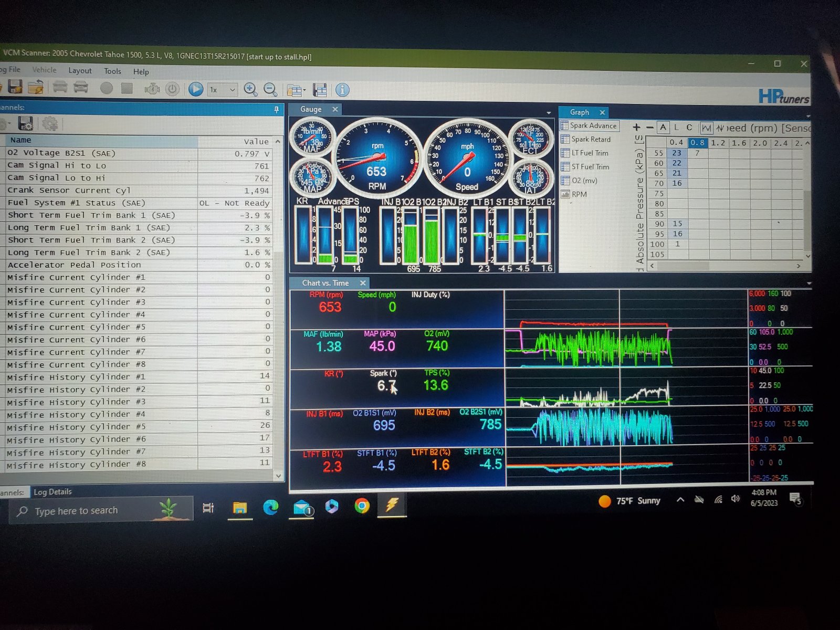This screenshot has height=630, width=840.
Task: Click the first gray vehicle icon in the toolbar
Action: click(x=60, y=87)
